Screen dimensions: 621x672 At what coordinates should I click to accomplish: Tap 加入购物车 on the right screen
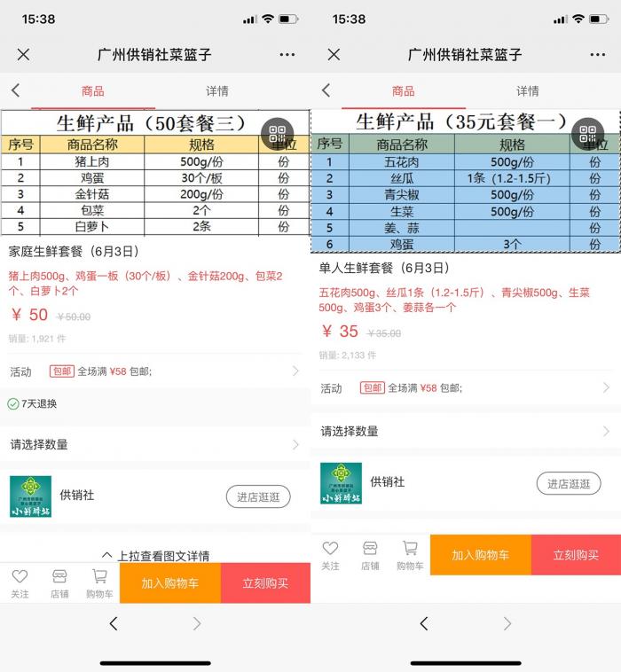(481, 555)
